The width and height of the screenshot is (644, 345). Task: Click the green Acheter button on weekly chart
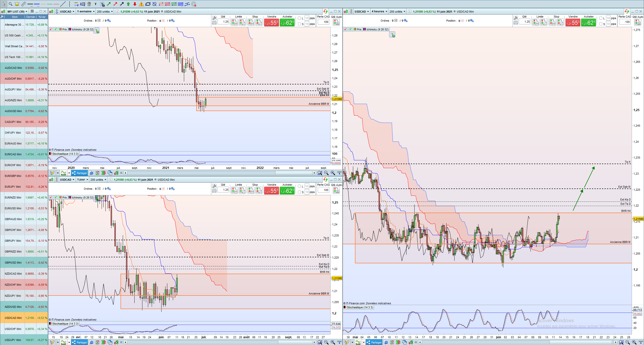pos(287,23)
